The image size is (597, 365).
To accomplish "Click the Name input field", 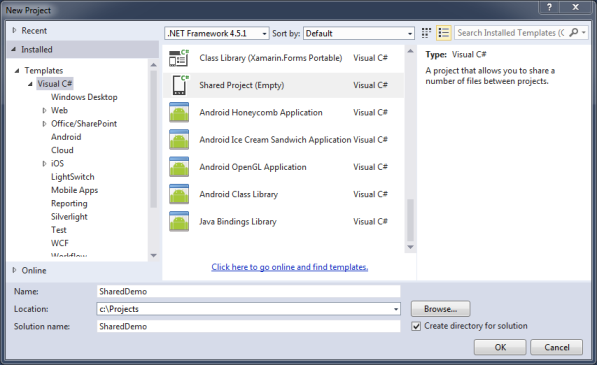I will [x=249, y=292].
